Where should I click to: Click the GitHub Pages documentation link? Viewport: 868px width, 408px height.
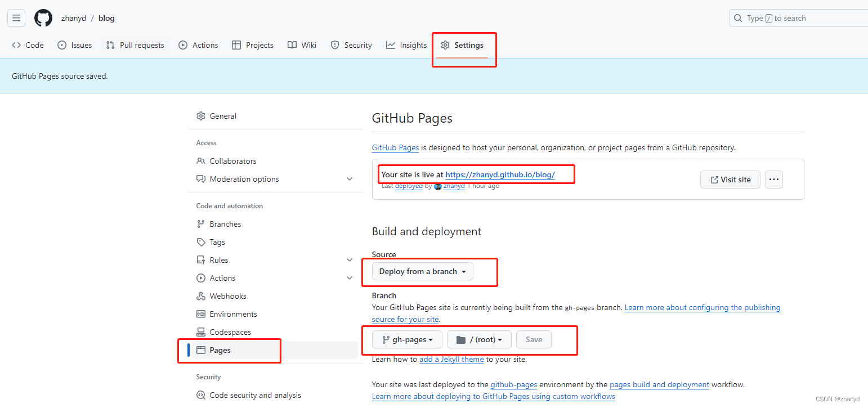click(x=395, y=147)
